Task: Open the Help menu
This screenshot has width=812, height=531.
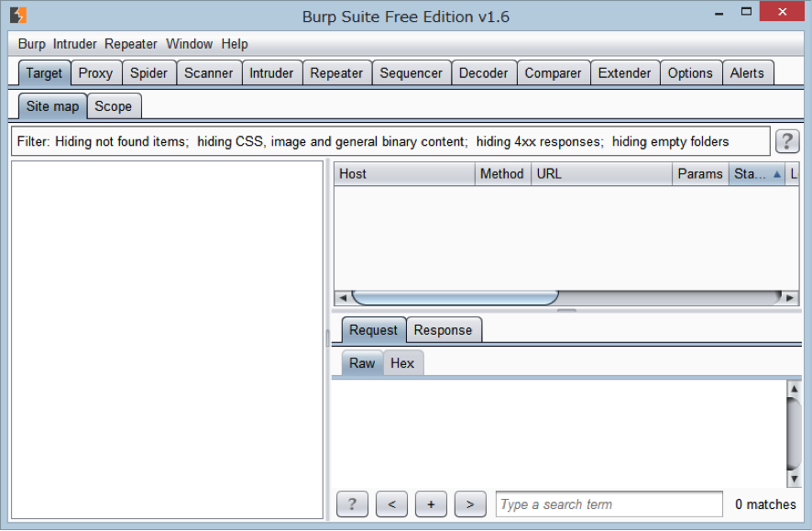Action: click(x=235, y=44)
